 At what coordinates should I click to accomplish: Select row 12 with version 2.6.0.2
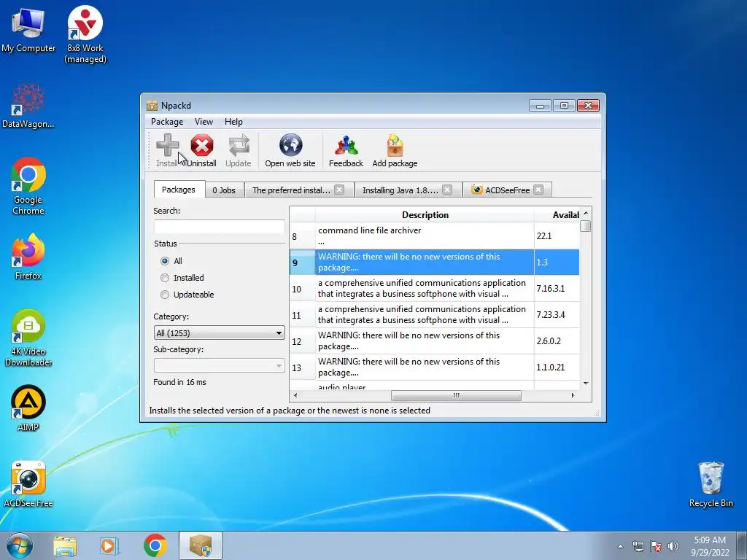pos(435,341)
